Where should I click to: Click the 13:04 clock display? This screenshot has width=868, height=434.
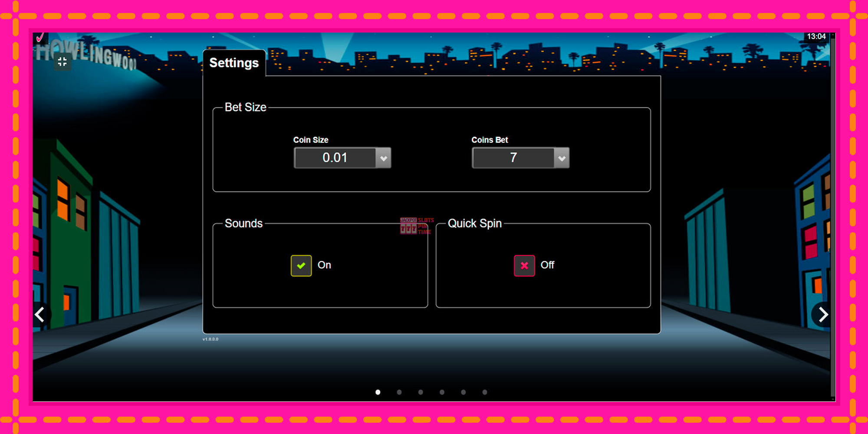pos(816,36)
